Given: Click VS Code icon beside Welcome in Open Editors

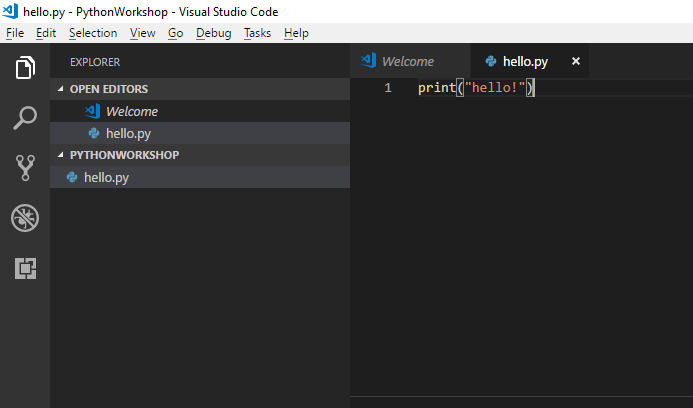Looking at the screenshot, I should [x=92, y=111].
